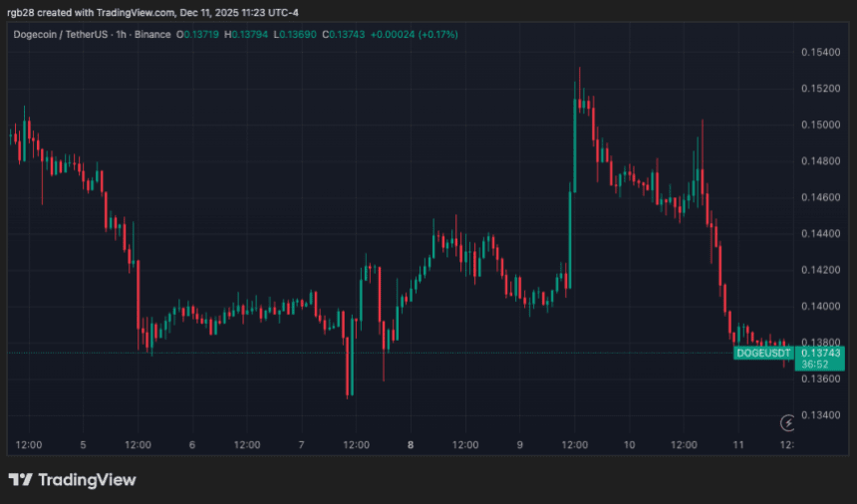Click the 0.14400 price axis label

(x=820, y=234)
